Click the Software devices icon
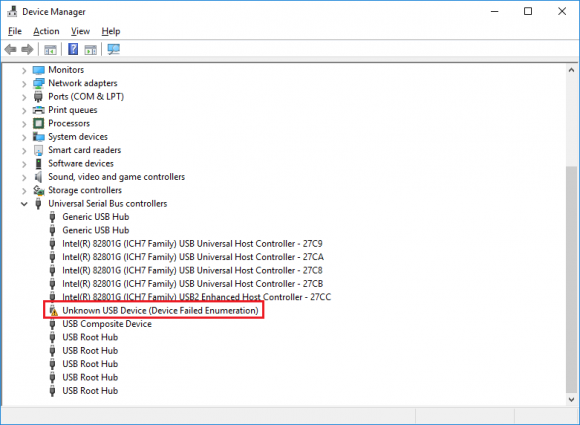Screen dimensions: 580x425 (x=38, y=163)
